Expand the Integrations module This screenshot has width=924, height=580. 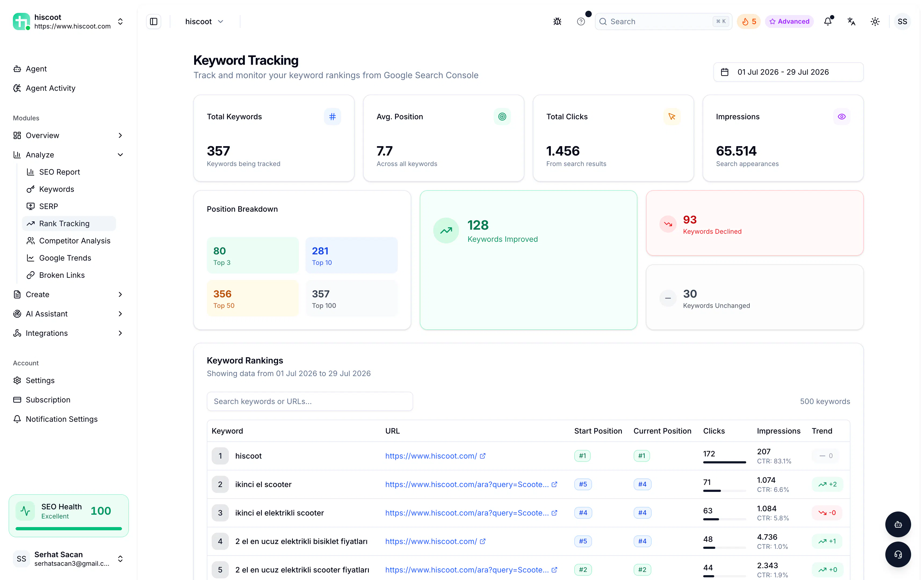coord(68,333)
